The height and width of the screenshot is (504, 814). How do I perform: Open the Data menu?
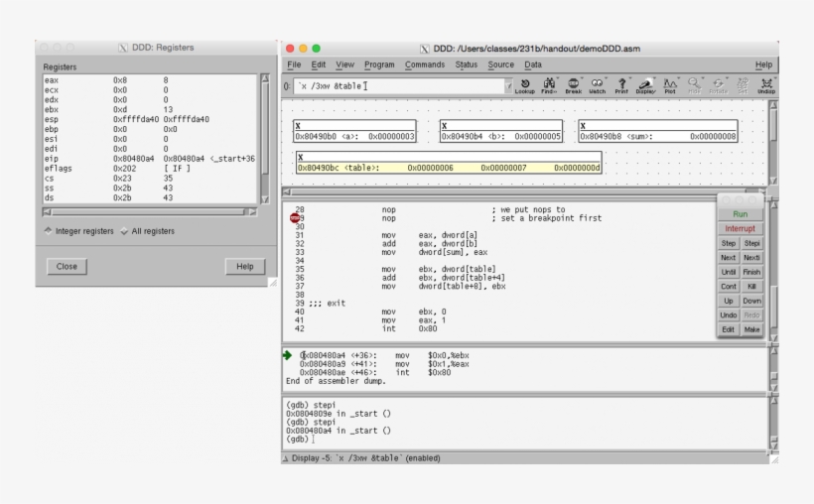tap(533, 64)
